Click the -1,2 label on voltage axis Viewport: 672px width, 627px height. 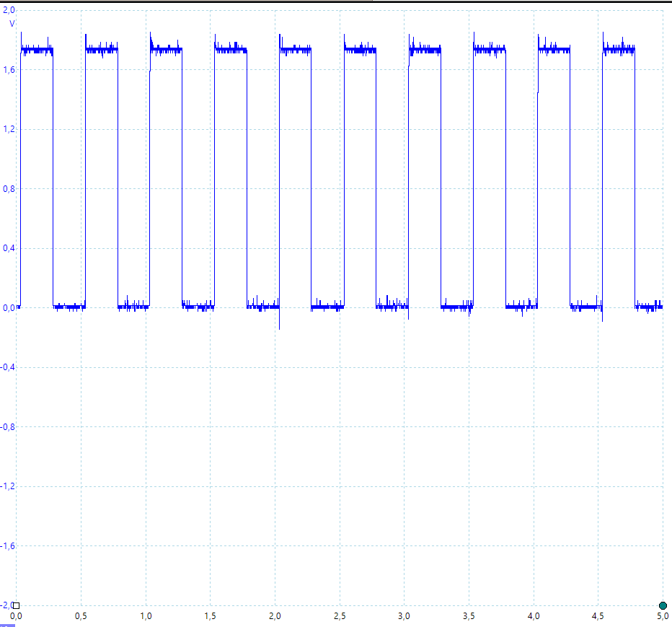(x=8, y=486)
